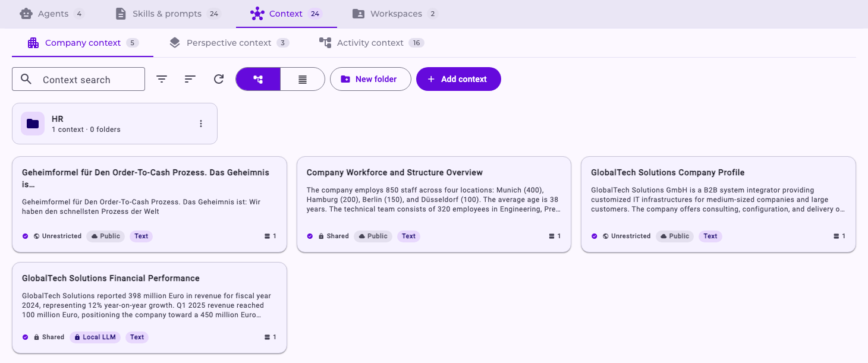Screen dimensions: 868x363
Task: Click Local LLM tag on Financial Performance card
Action: pyautogui.click(x=95, y=337)
